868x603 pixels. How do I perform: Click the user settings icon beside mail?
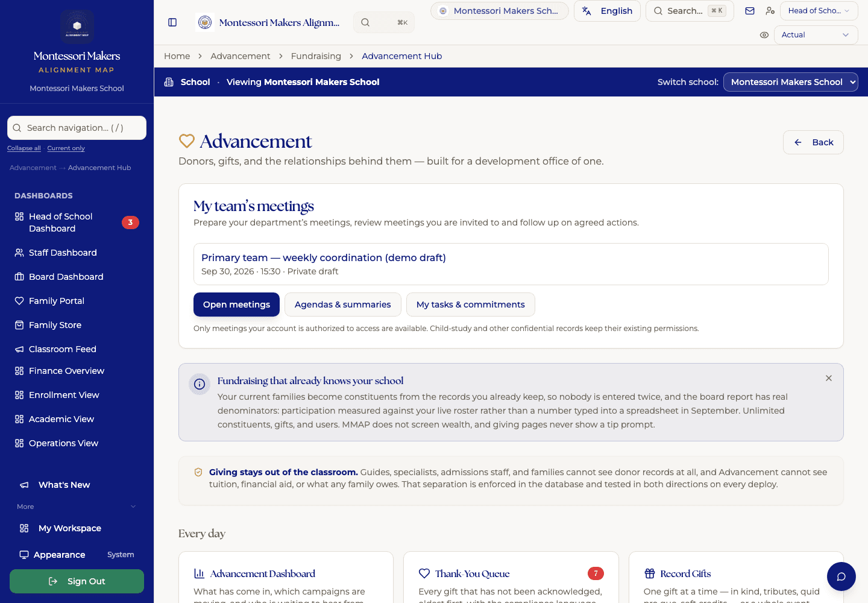770,11
